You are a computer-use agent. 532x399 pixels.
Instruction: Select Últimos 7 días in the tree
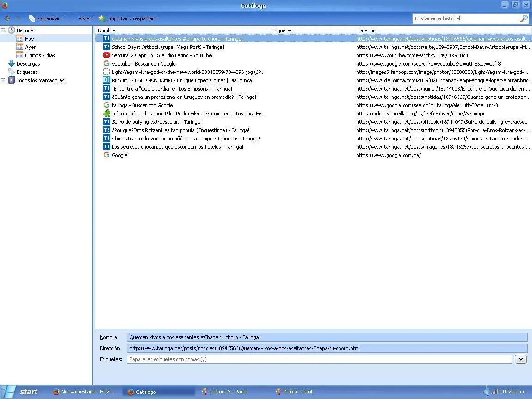(40, 55)
